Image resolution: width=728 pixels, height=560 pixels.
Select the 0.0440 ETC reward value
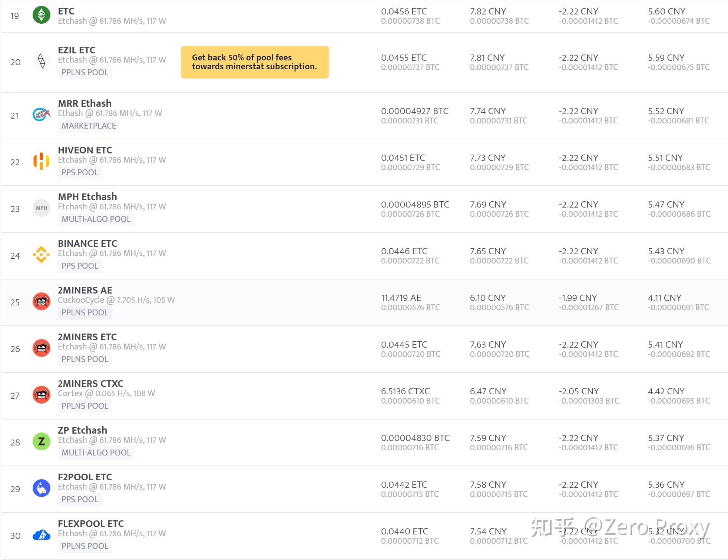coord(405,531)
